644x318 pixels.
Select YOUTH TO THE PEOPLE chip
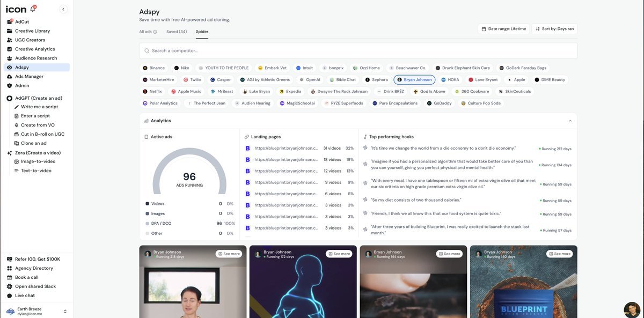(x=223, y=68)
